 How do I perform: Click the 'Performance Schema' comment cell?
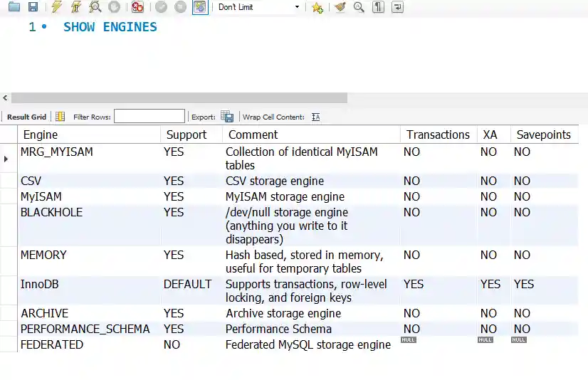(x=311, y=329)
